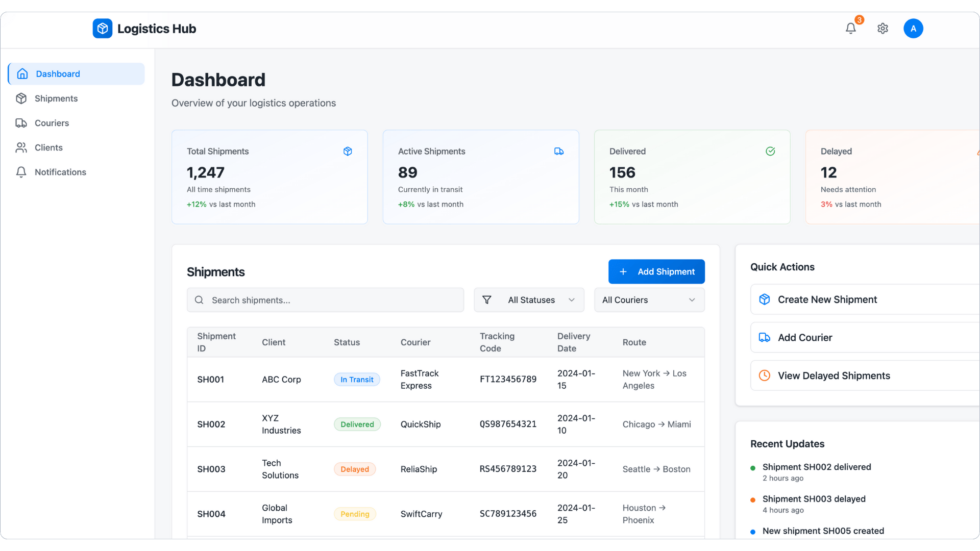
Task: Click the chevron arrow on All Couriers
Action: pos(692,300)
